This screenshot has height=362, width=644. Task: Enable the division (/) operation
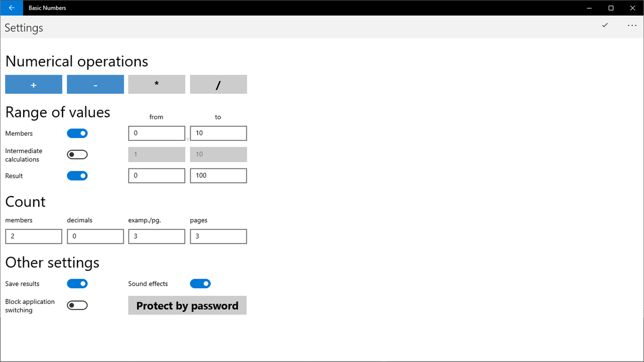(218, 85)
